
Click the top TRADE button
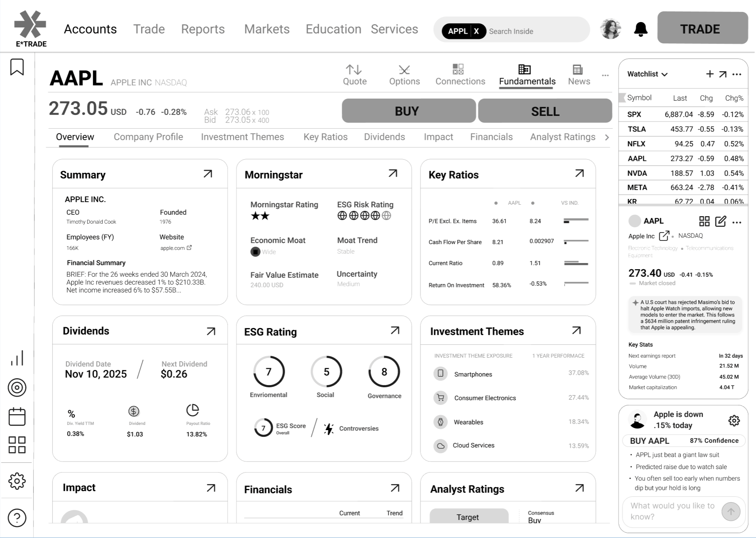[x=703, y=28]
